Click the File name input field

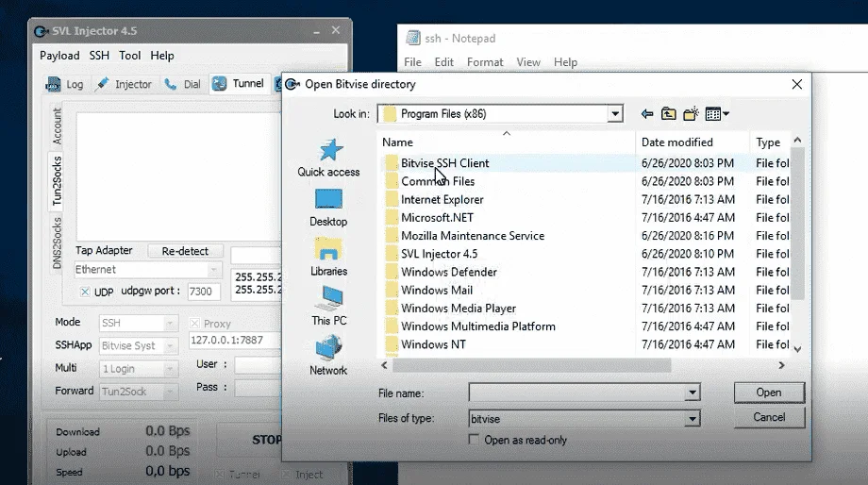point(576,393)
